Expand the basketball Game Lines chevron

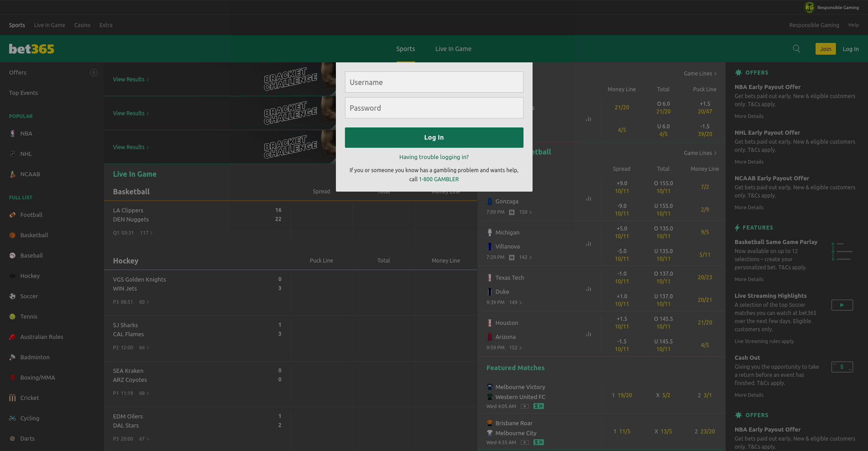tap(715, 153)
